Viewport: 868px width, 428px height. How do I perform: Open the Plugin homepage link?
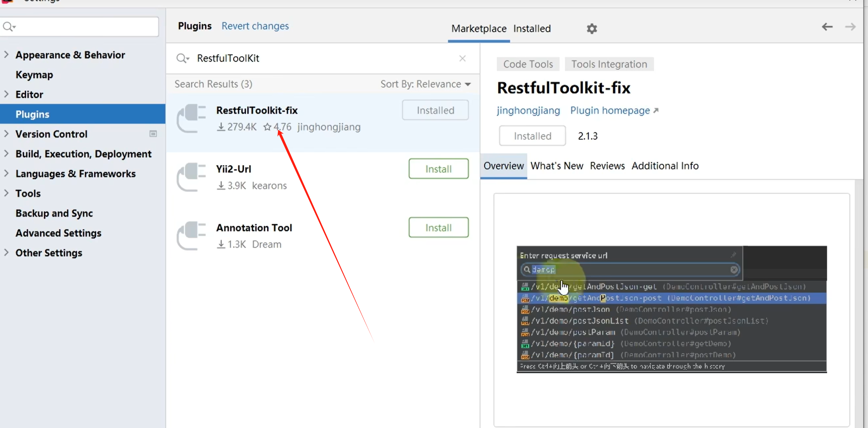point(614,110)
